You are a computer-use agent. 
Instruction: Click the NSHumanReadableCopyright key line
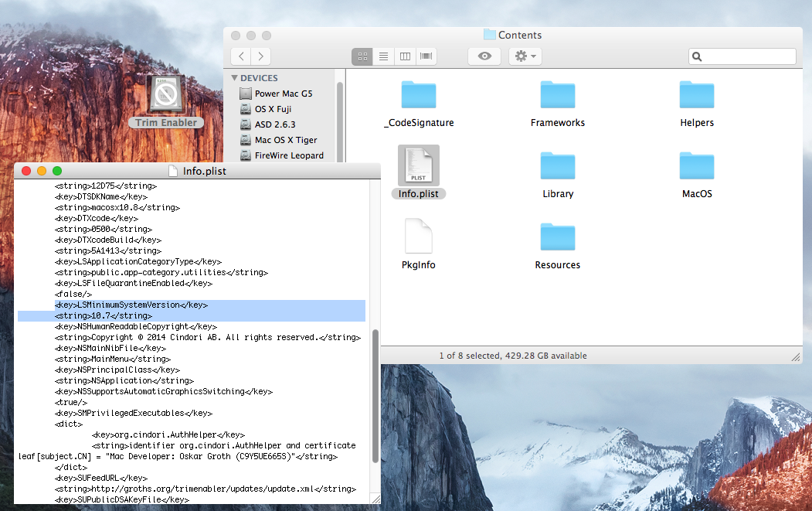[136, 326]
